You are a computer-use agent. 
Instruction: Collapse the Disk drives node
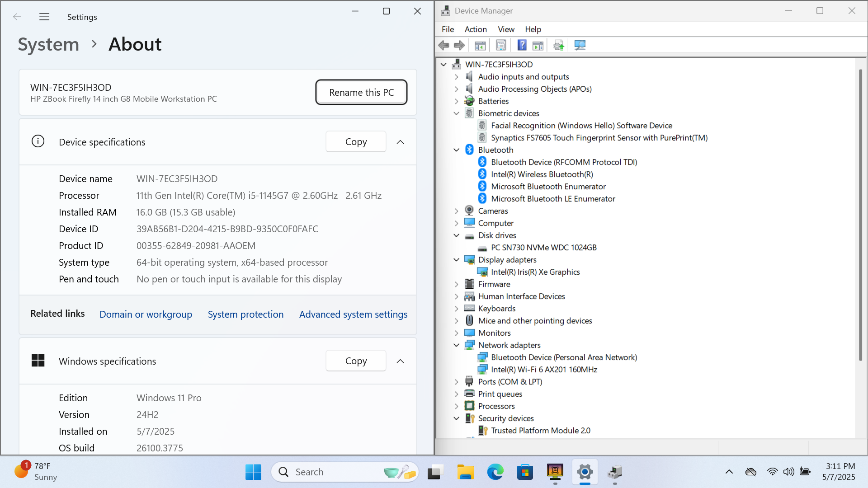457,235
